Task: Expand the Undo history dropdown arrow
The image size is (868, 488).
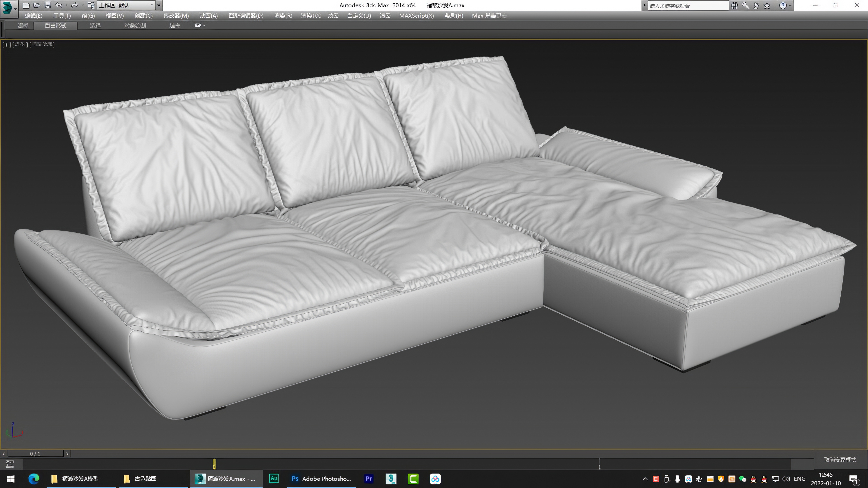Action: [67, 5]
